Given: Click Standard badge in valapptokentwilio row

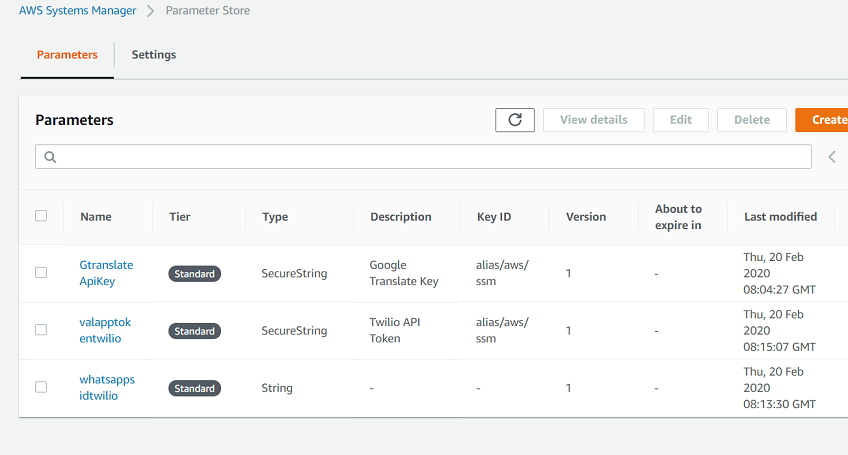Looking at the screenshot, I should click(194, 331).
